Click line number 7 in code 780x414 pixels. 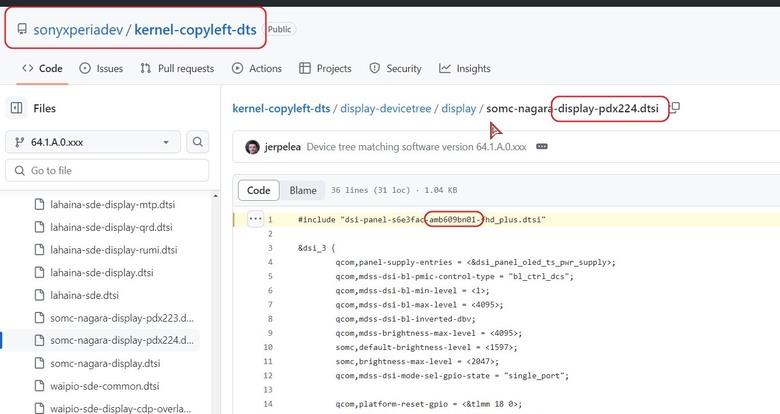(x=270, y=305)
